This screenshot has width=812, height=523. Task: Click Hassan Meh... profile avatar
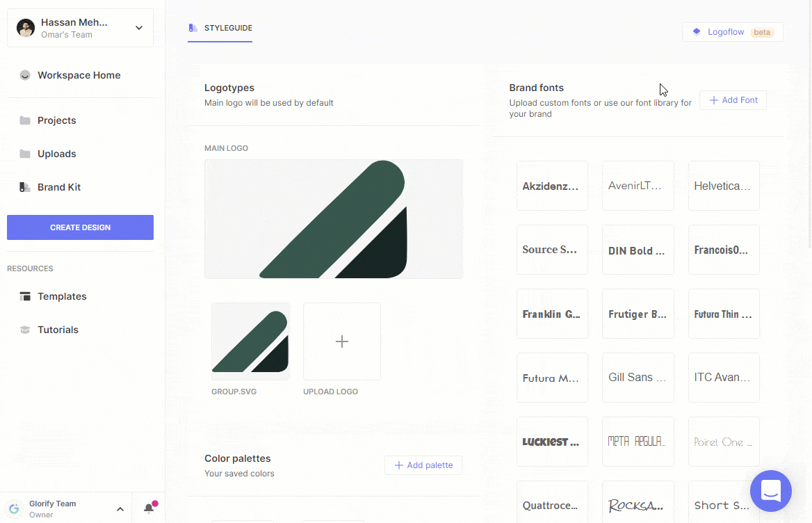25,28
